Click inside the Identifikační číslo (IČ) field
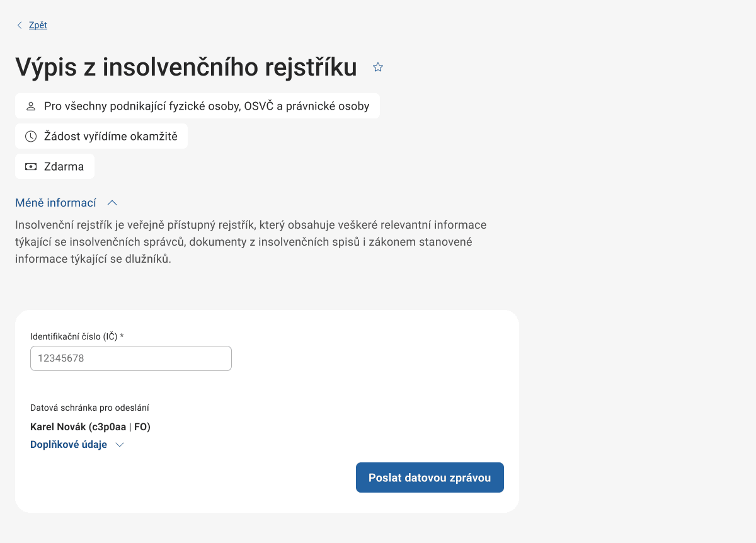The image size is (756, 543). click(x=130, y=358)
